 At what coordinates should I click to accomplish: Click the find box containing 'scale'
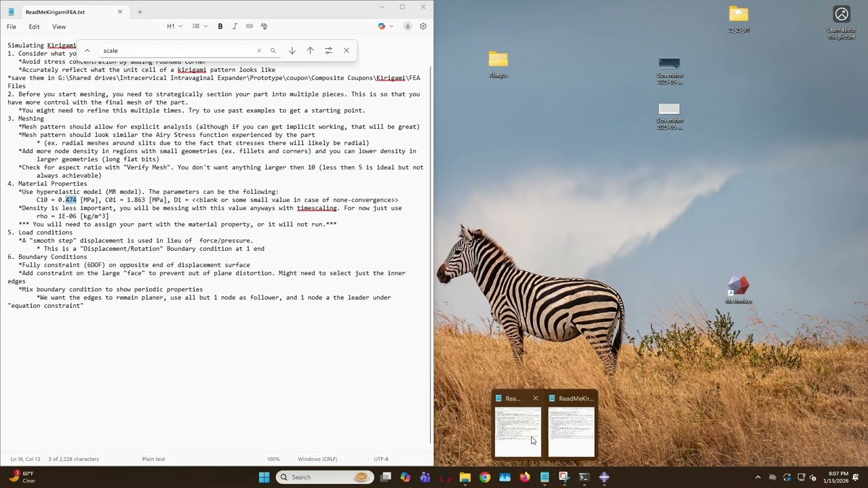[x=178, y=51]
